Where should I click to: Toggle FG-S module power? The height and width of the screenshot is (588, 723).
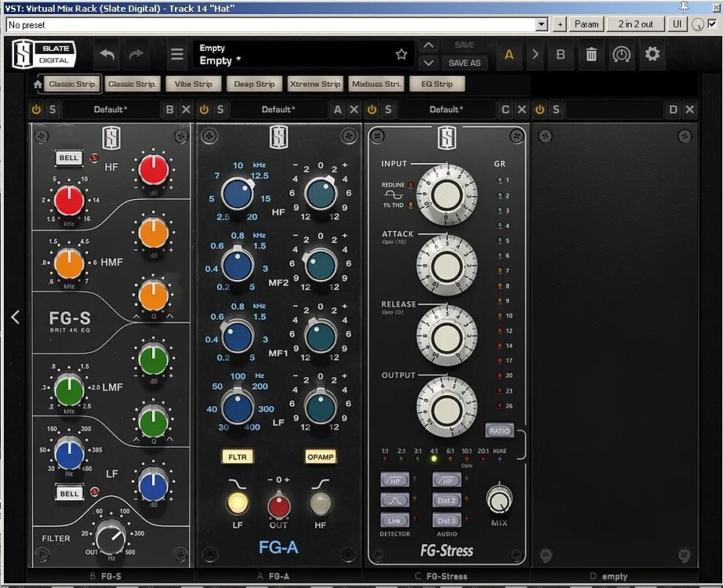pos(36,109)
